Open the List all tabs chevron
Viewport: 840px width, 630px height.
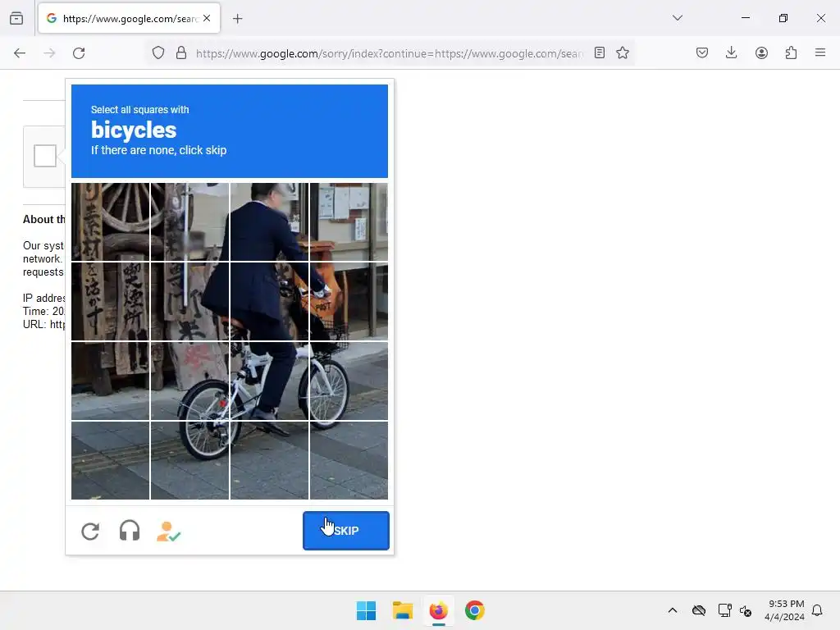click(x=677, y=18)
